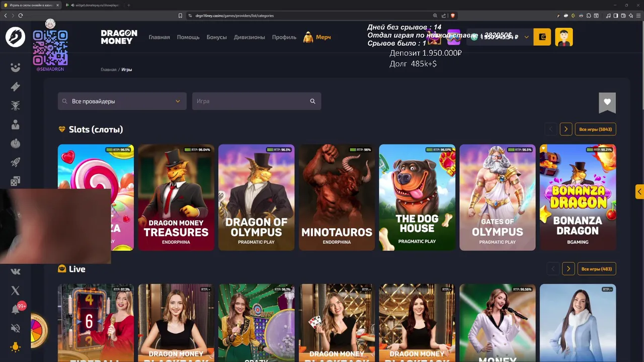Open the user avatar profile icon

[564, 37]
